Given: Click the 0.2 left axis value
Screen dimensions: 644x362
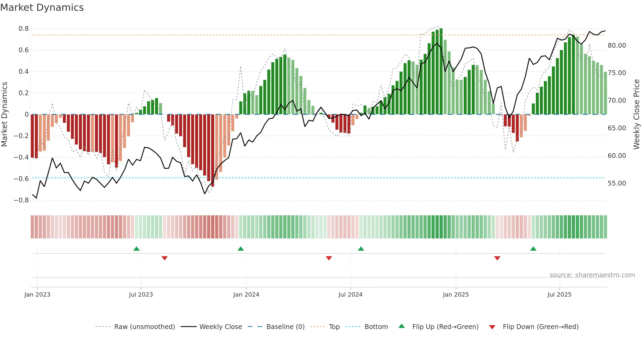Looking at the screenshot, I should [24, 93].
